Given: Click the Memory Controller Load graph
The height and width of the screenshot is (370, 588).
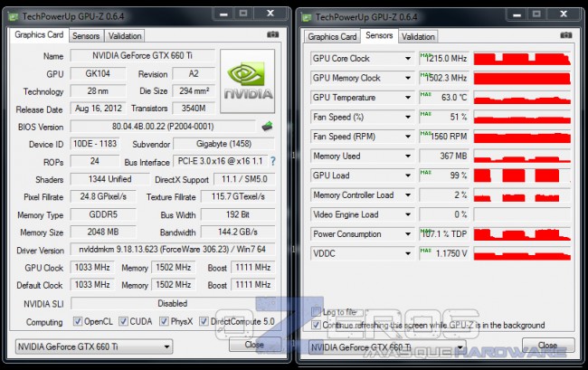Looking at the screenshot, I should click(522, 194).
